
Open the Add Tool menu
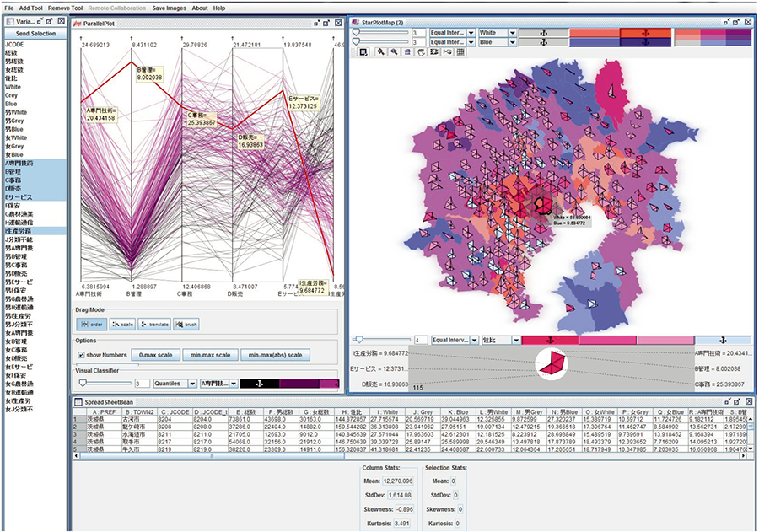32,8
